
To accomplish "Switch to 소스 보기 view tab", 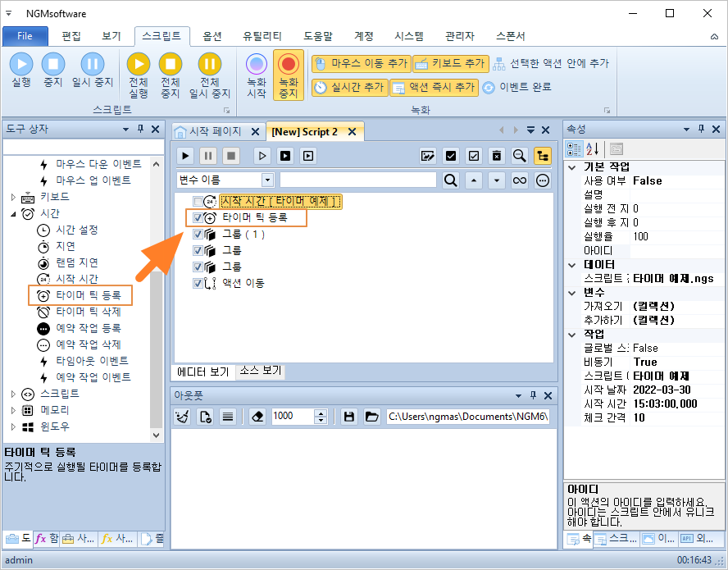I will (x=260, y=370).
